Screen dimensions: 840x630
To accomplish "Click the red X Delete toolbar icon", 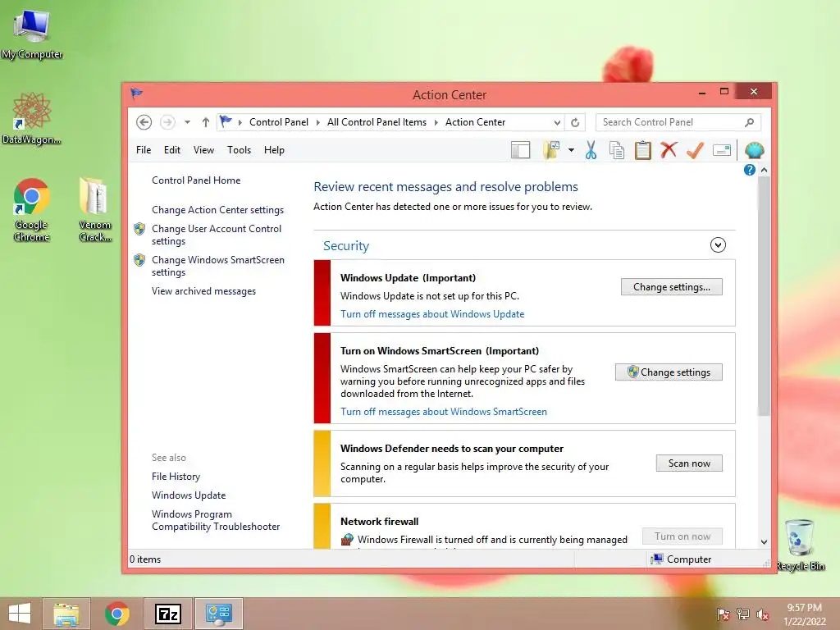I will point(669,150).
